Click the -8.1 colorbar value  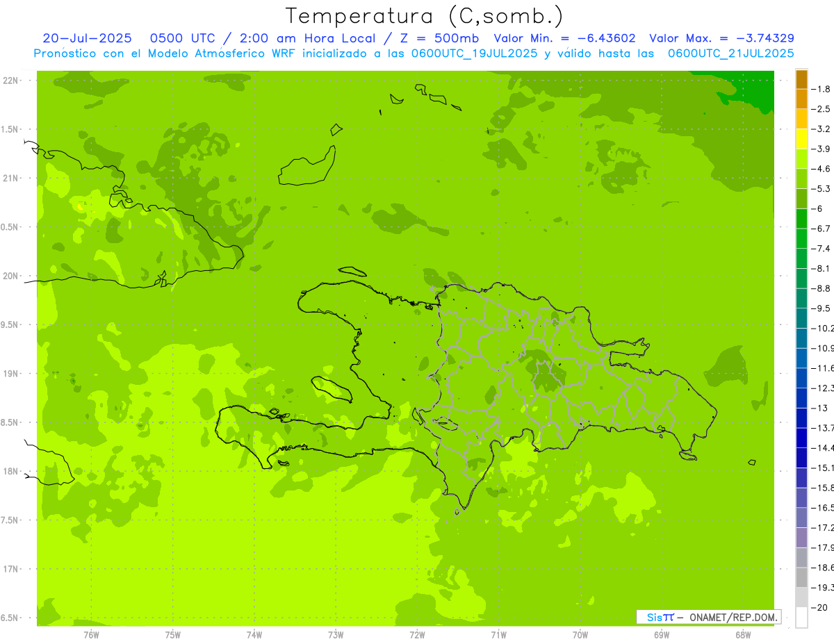pyautogui.click(x=822, y=269)
